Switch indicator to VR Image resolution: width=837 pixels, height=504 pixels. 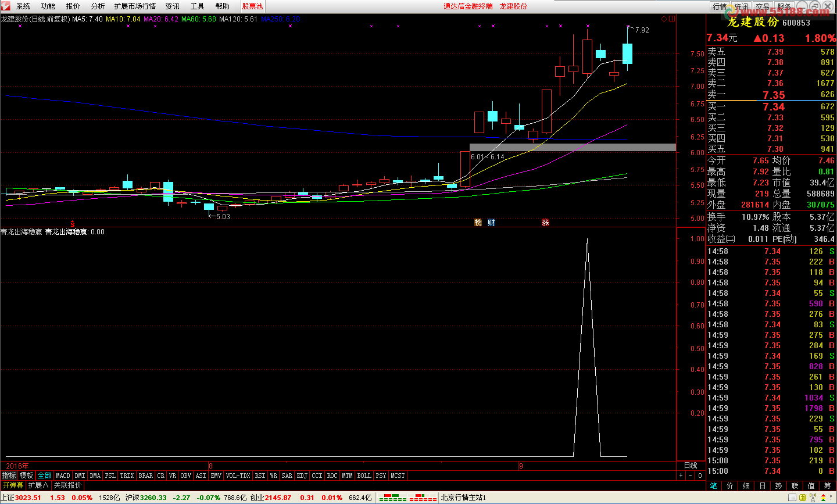click(x=173, y=476)
